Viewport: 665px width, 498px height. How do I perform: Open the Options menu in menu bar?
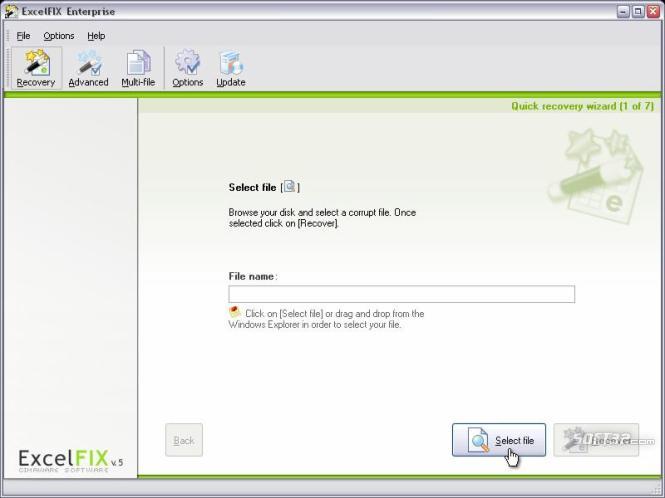click(x=59, y=36)
